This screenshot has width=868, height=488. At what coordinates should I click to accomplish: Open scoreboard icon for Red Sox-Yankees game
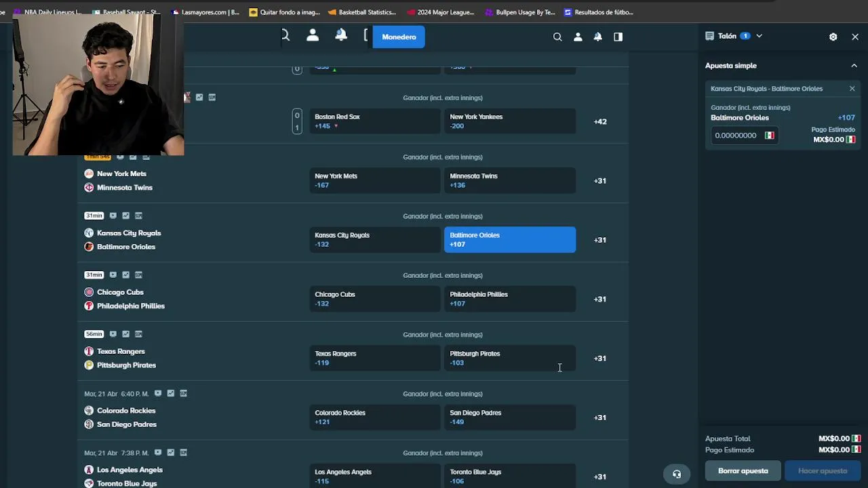tap(212, 97)
